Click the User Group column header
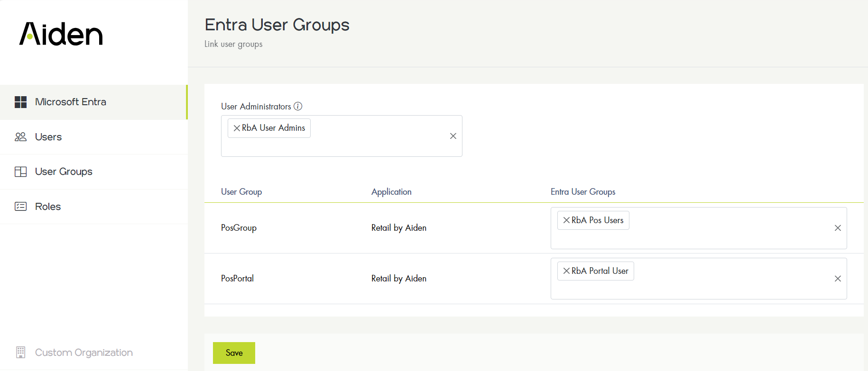Screen dimensions: 868x371 click(x=241, y=192)
